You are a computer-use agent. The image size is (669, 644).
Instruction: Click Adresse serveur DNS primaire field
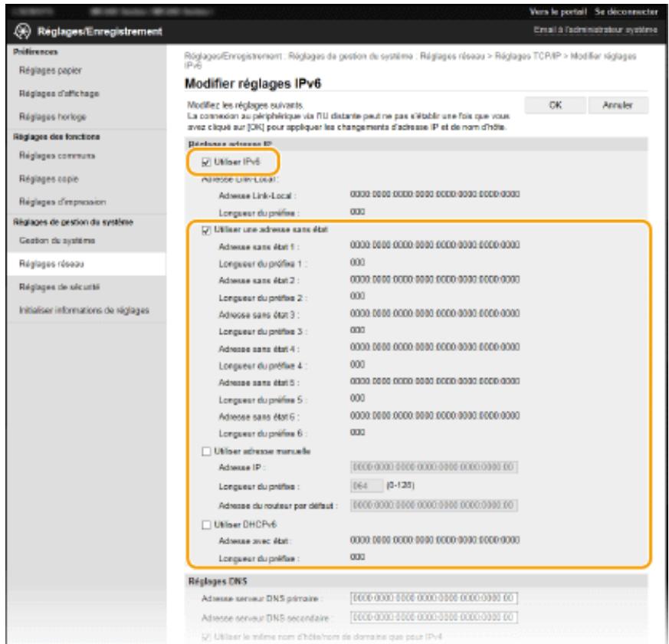pos(434,598)
